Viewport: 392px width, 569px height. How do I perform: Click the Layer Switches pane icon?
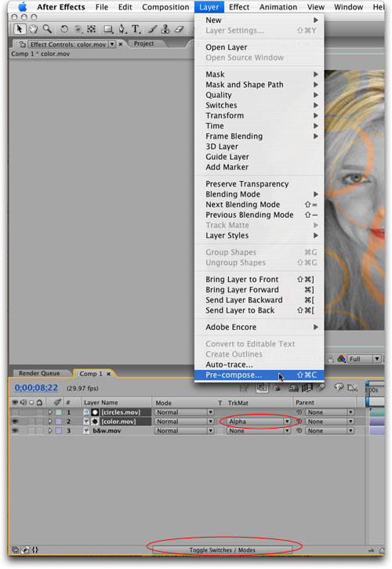[15, 549]
